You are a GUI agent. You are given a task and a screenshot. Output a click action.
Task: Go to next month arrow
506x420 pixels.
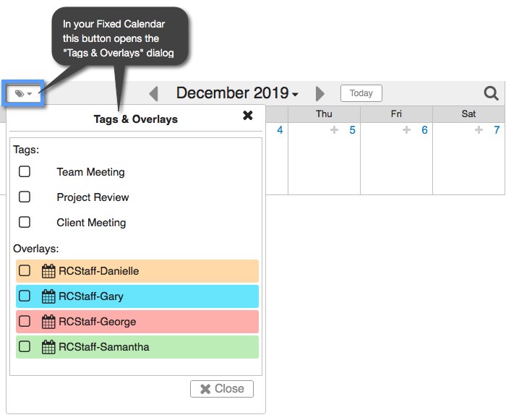coord(320,94)
